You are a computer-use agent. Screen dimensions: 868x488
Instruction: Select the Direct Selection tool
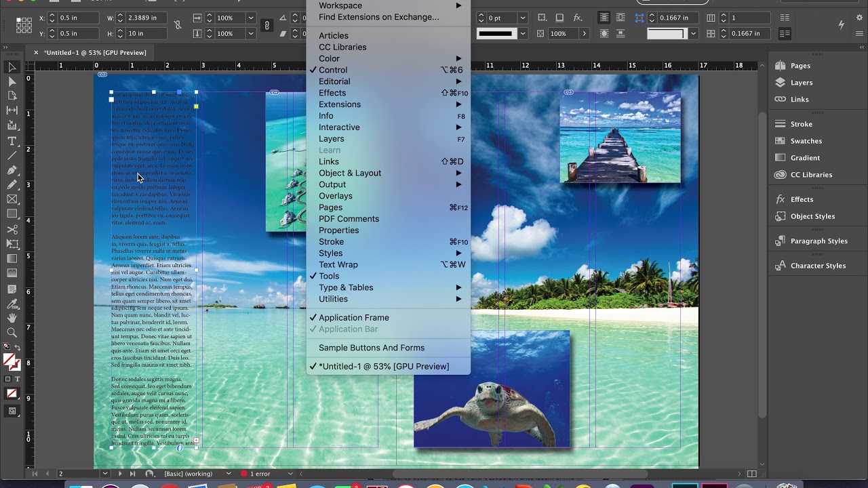[12, 81]
